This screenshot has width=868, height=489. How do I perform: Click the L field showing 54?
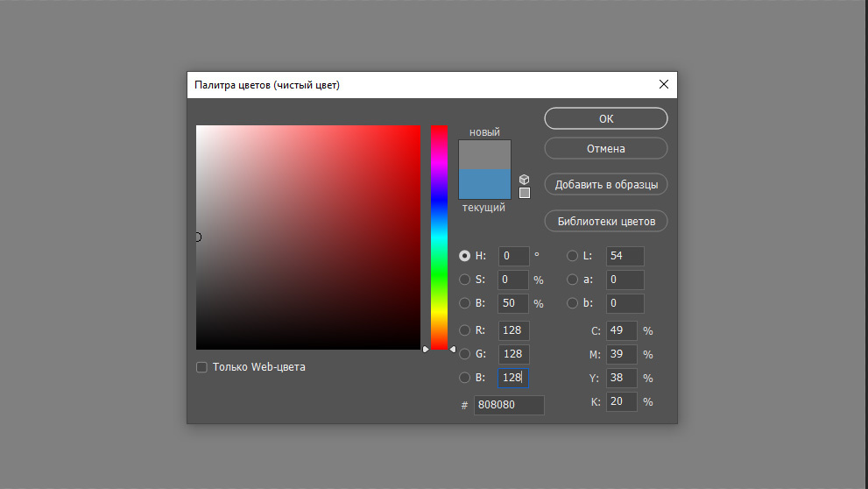625,256
